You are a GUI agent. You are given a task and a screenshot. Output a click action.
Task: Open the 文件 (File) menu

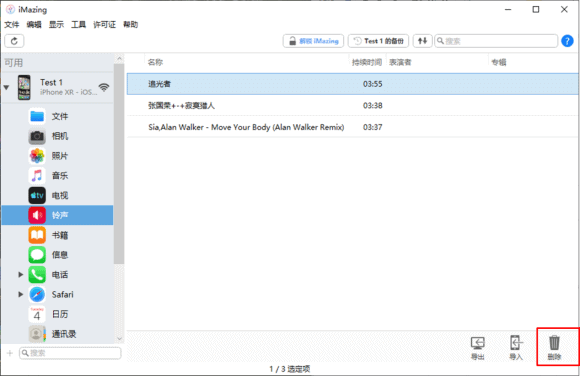[x=11, y=24]
